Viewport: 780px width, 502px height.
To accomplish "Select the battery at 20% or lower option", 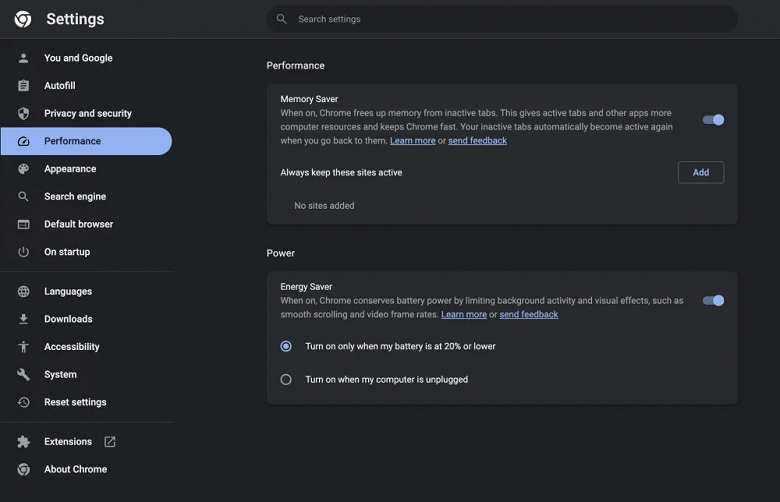I will (286, 347).
